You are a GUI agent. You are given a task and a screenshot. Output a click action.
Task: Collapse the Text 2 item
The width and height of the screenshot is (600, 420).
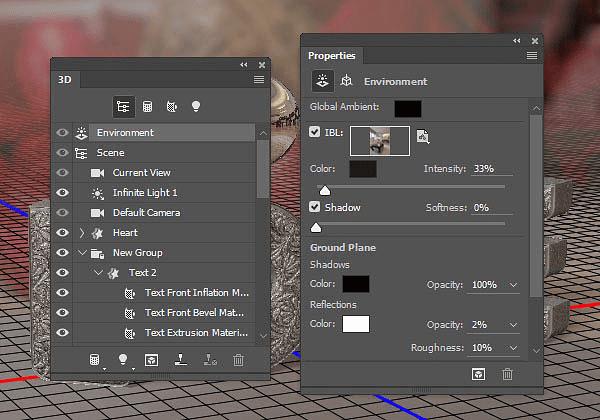point(98,272)
